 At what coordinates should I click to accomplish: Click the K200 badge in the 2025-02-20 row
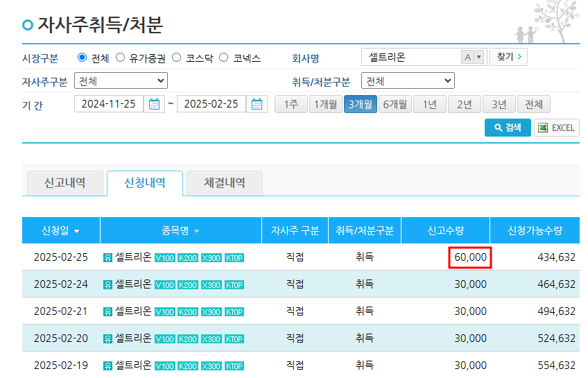point(188,339)
